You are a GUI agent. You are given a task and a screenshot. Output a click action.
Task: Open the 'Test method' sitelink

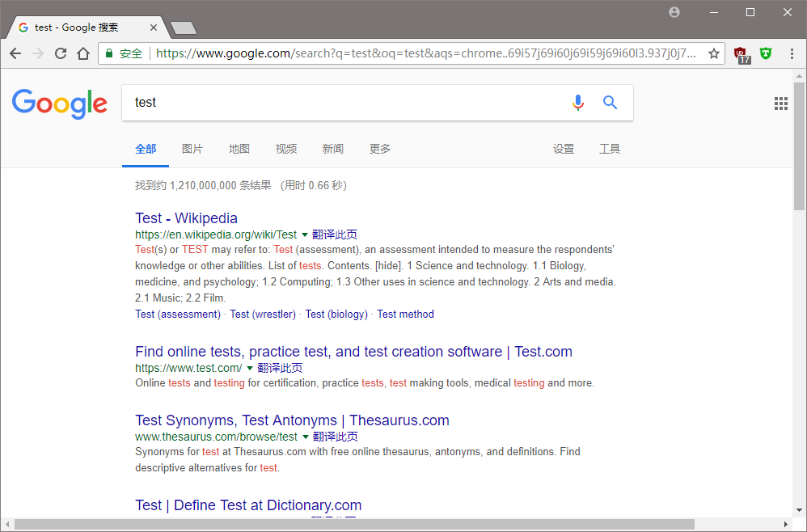406,315
